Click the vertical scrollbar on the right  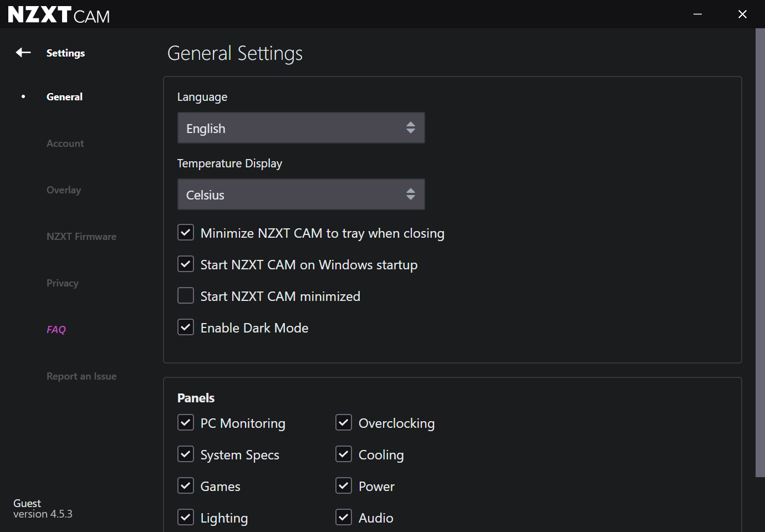(760, 252)
